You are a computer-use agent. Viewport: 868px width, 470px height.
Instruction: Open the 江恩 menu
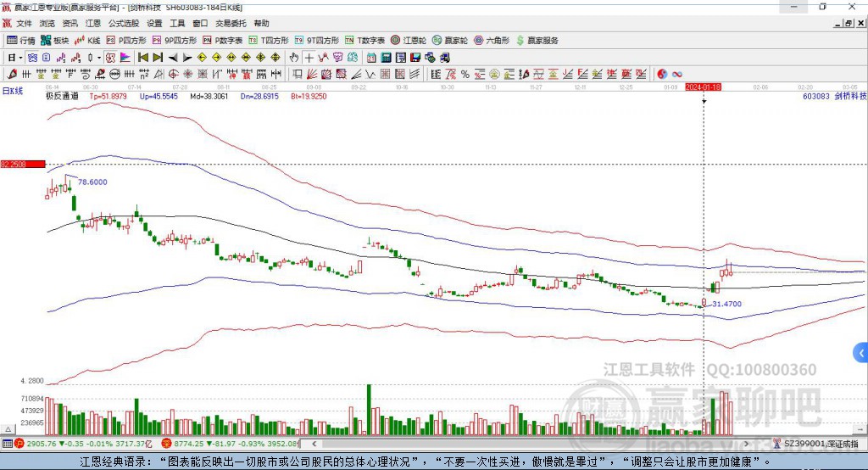(x=93, y=23)
